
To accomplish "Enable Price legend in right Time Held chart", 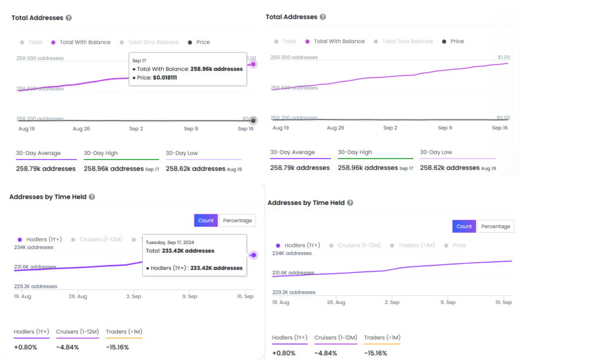I will 455,245.
